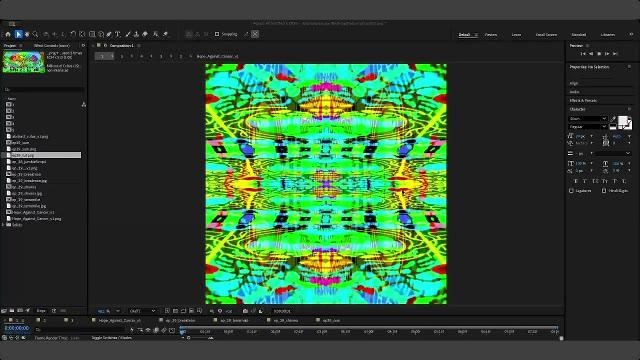Viewport: 640px width, 360px height.
Task: Open the Effect Controls tab
Action: [x=52, y=46]
